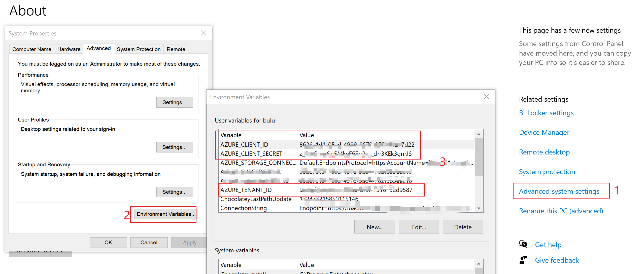
Task: Close the Environment Variables window
Action: (486, 97)
